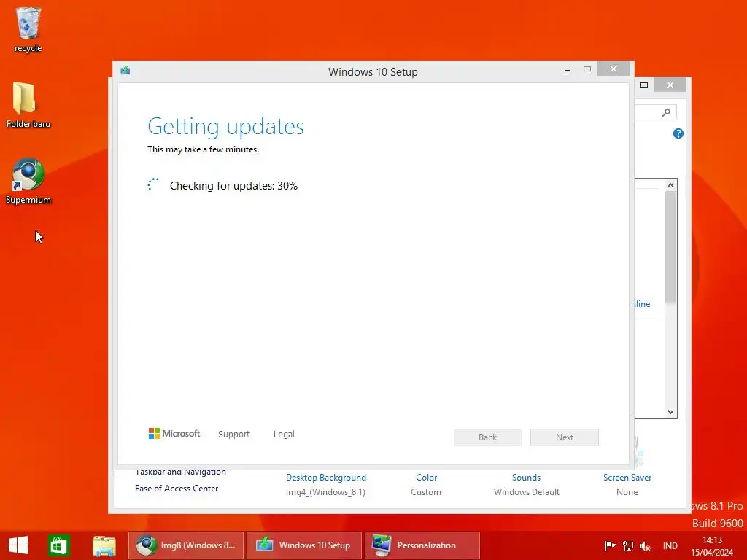This screenshot has height=560, width=747.
Task: Click the 'Windows Default' sounds value
Action: pos(527,492)
